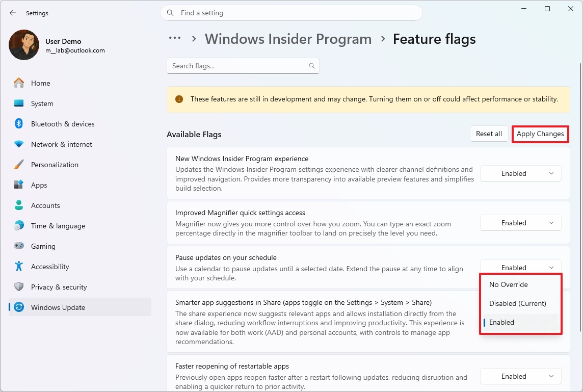Minimize the Settings window
Image resolution: width=583 pixels, height=392 pixels.
(x=524, y=9)
